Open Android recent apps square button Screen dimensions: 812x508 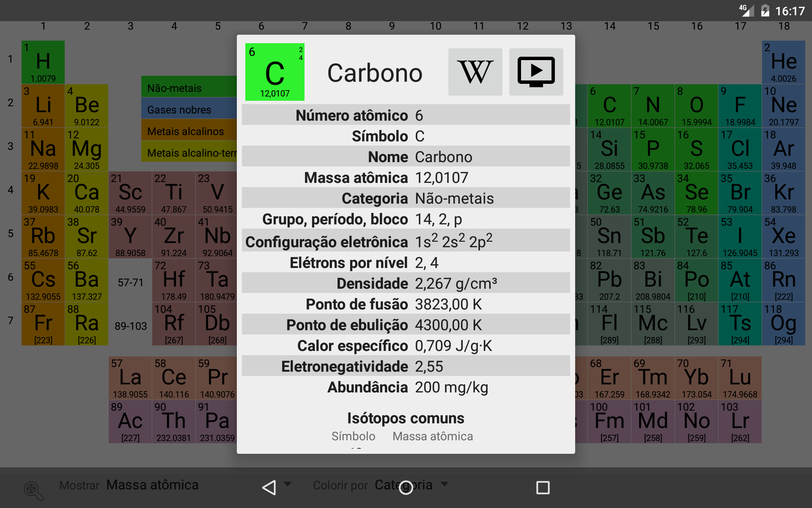coord(543,487)
